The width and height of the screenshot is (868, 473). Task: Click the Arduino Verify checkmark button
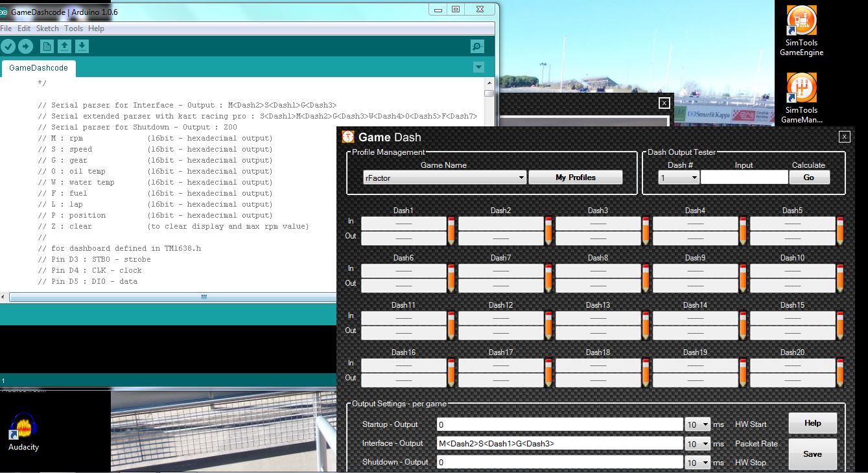click(x=8, y=46)
